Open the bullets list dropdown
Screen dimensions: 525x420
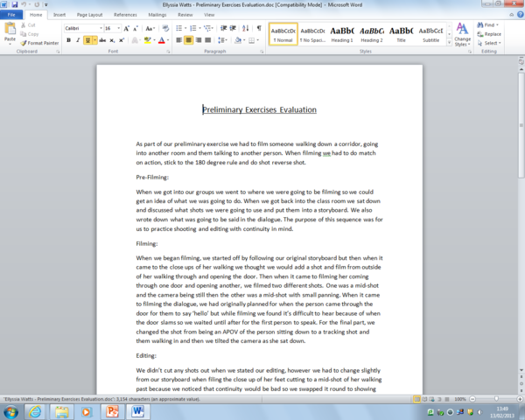pyautogui.click(x=185, y=28)
